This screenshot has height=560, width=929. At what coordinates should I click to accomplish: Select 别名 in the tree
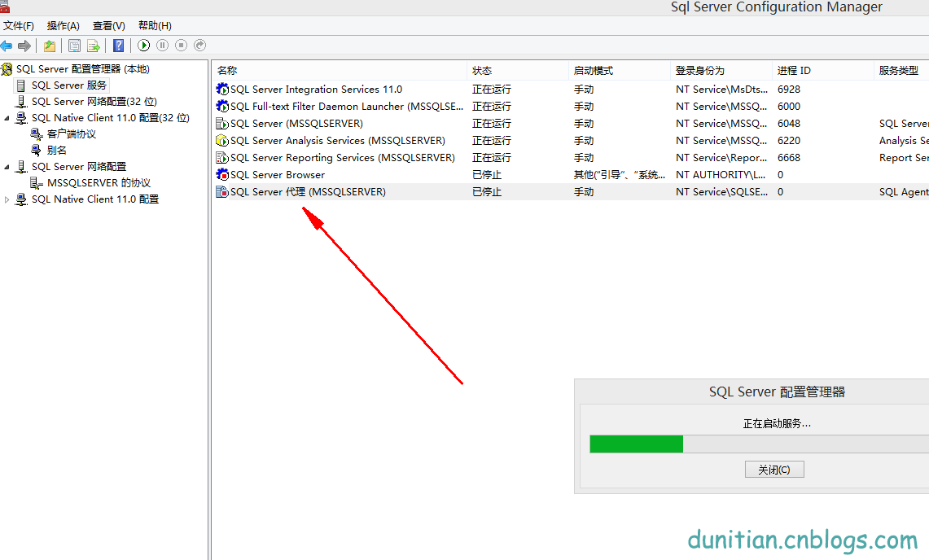click(57, 151)
